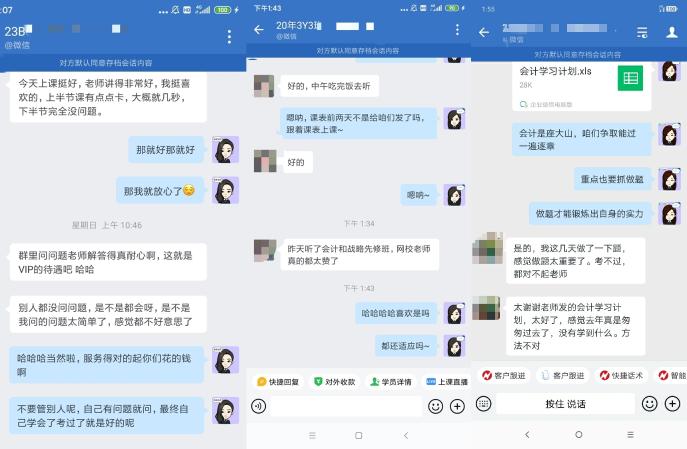This screenshot has height=449, width=687.
Task: Open emoji picker in middle chat
Action: point(435,407)
